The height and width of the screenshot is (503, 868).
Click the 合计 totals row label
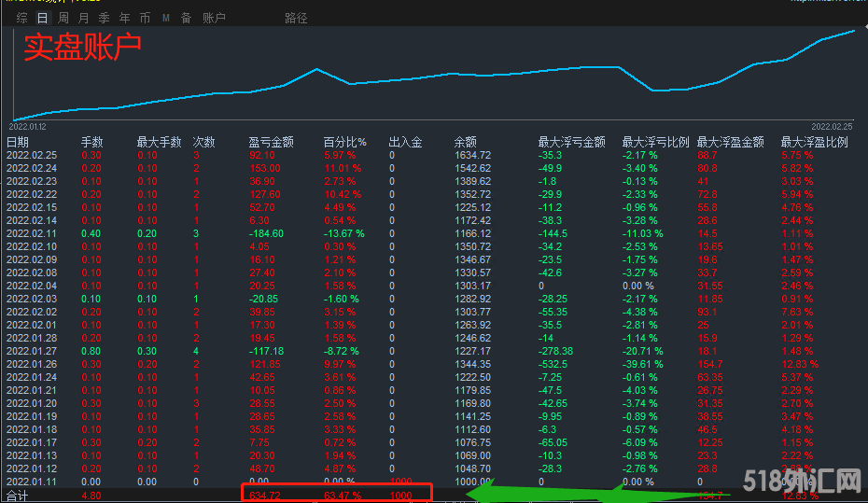pos(18,495)
